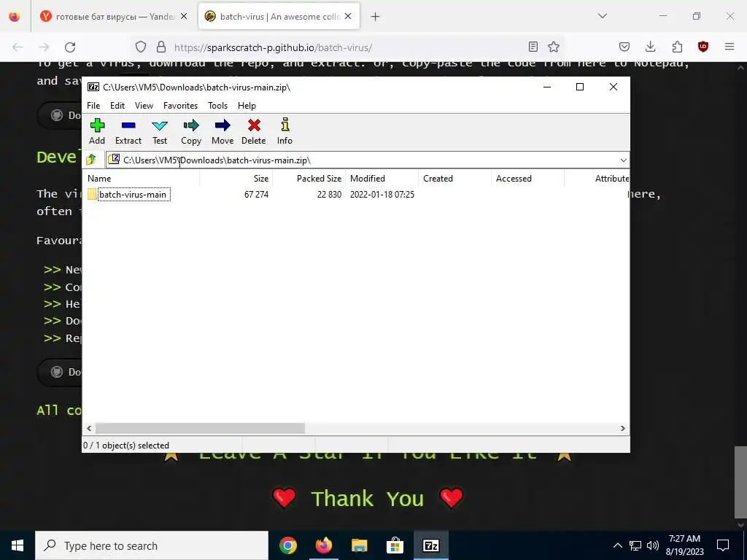Open the Firefox downloads panel

point(650,47)
